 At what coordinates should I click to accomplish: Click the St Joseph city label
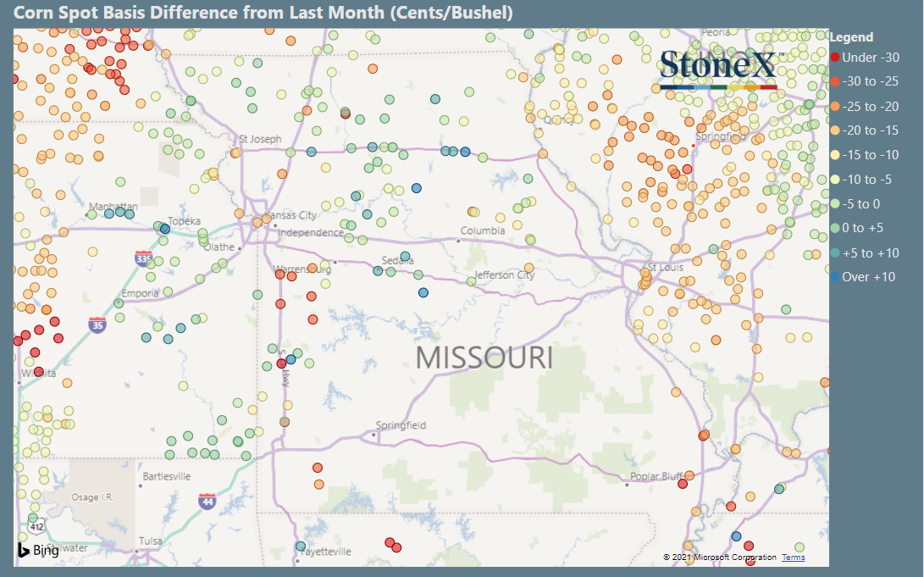tap(260, 139)
